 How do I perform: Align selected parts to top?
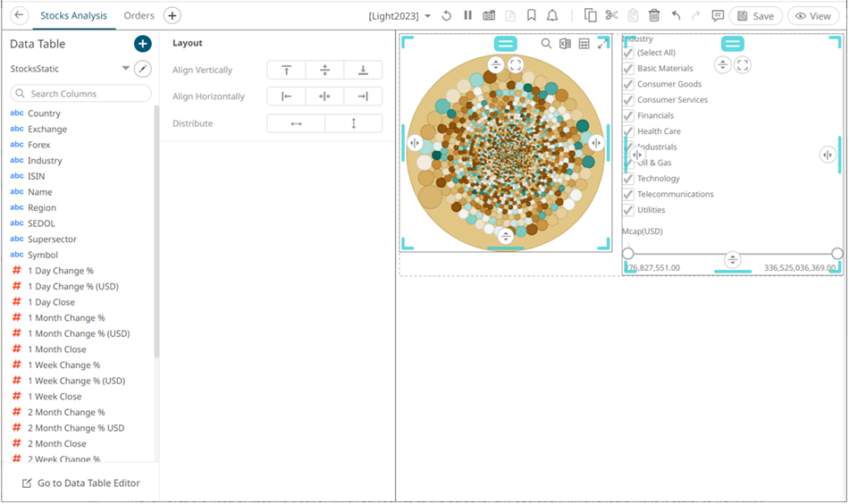tap(286, 71)
